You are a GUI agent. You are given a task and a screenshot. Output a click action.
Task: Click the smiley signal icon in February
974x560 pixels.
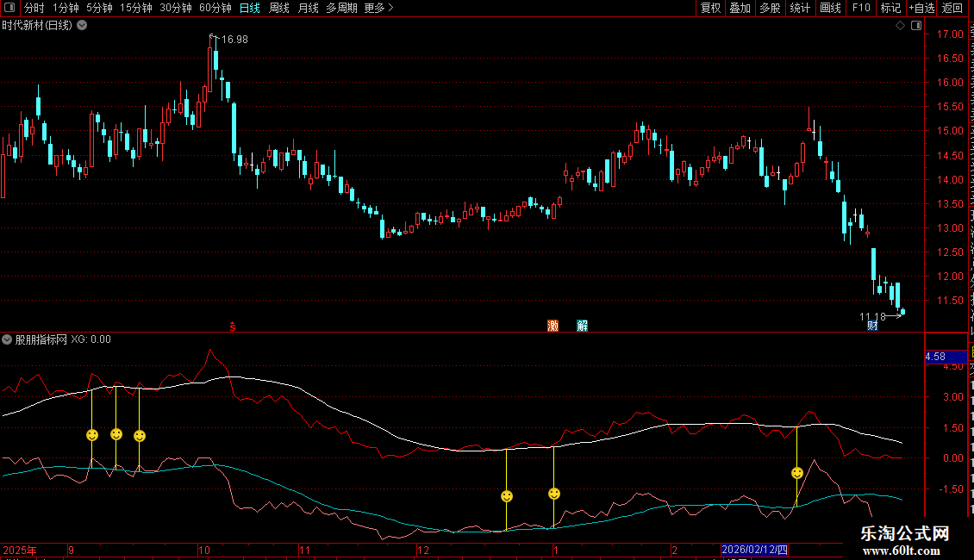click(797, 473)
